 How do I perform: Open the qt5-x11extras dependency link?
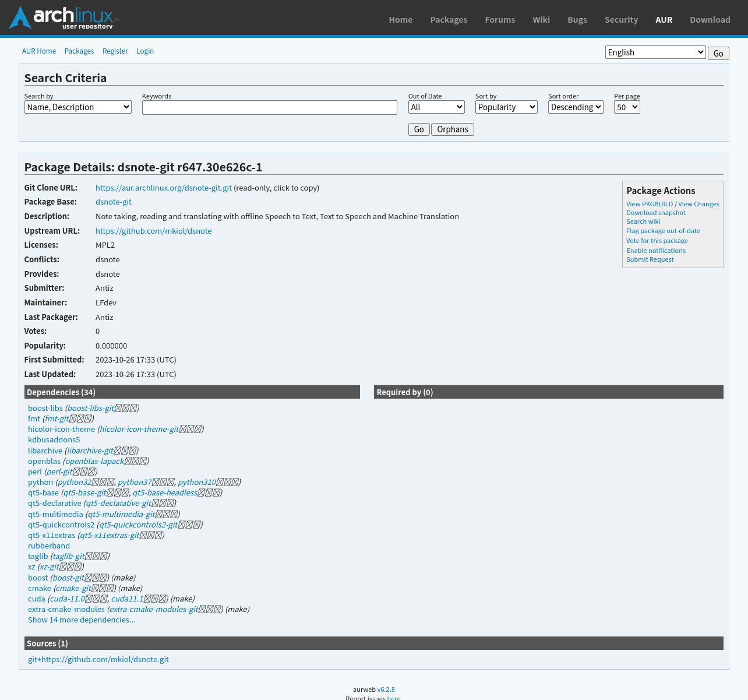coord(51,535)
